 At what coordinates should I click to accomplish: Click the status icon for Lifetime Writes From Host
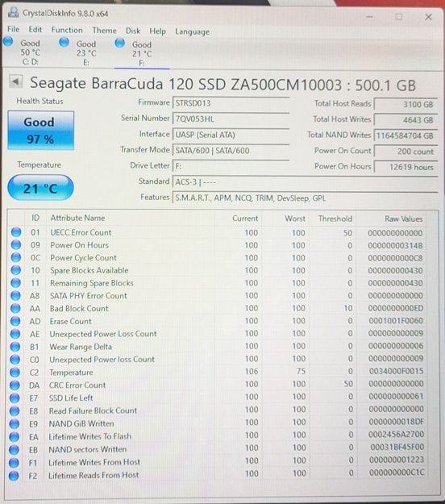point(14,463)
